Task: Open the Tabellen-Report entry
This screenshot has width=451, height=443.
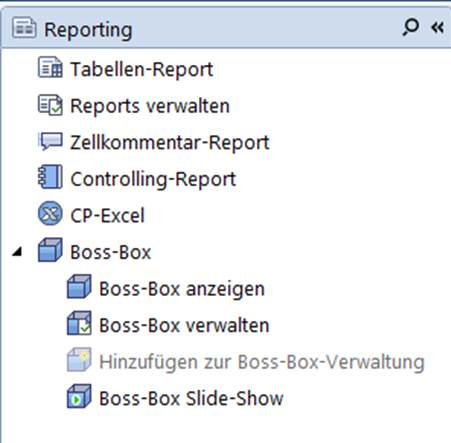Action: click(x=142, y=69)
